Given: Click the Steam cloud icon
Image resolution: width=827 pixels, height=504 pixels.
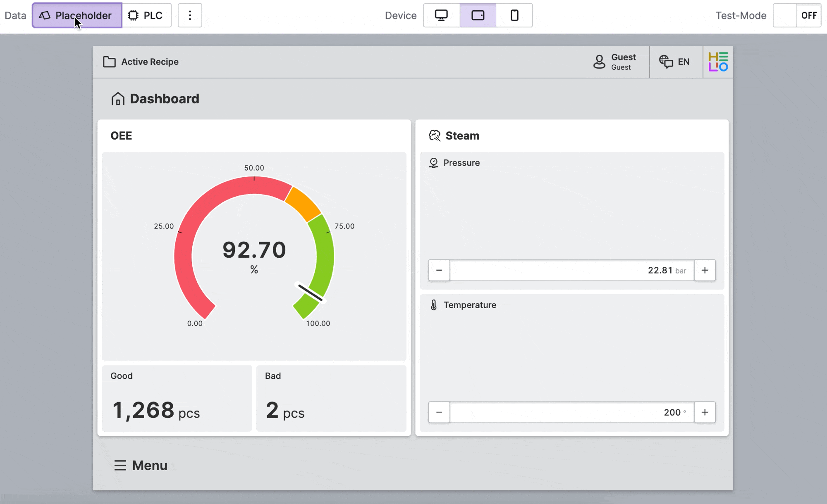Looking at the screenshot, I should 435,136.
